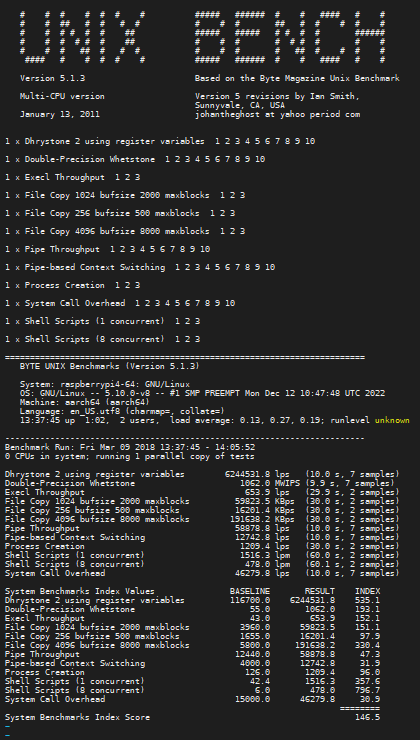Click the Shell Scripts (8 concurrent) run line
Viewport: 420px width, 740px height.
point(103,339)
